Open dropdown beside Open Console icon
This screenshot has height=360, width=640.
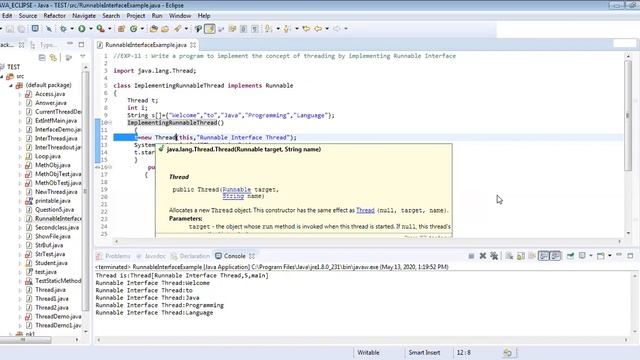tap(610, 256)
